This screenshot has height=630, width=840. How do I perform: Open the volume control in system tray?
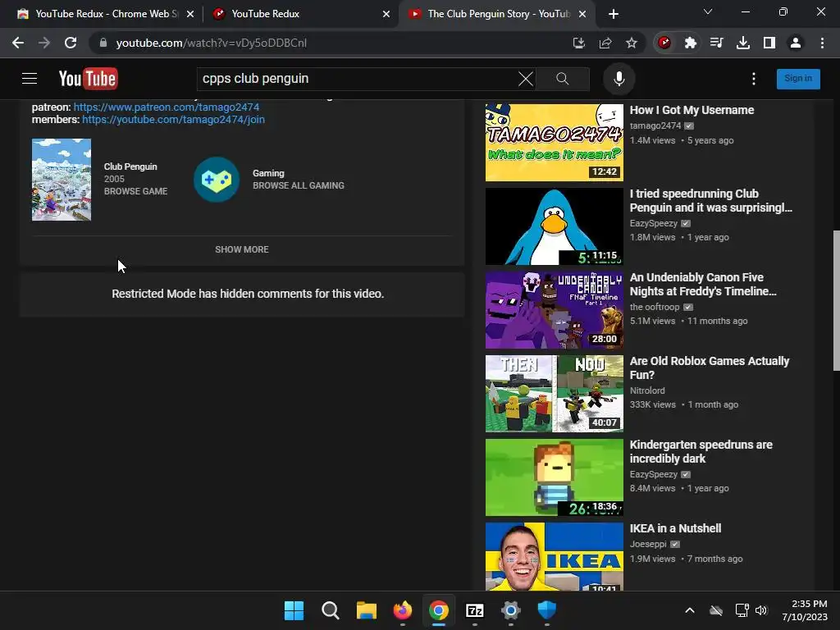(x=761, y=610)
